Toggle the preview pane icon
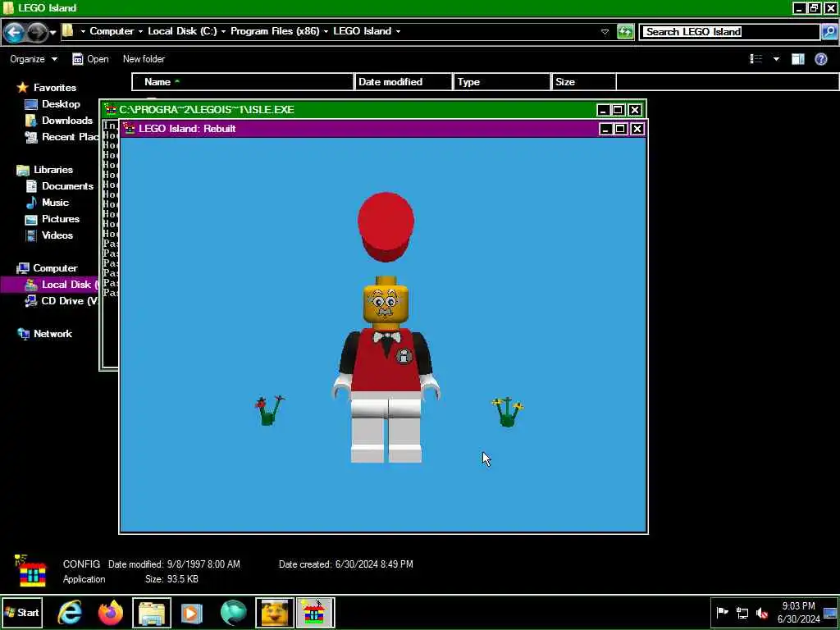The image size is (840, 630). click(797, 59)
